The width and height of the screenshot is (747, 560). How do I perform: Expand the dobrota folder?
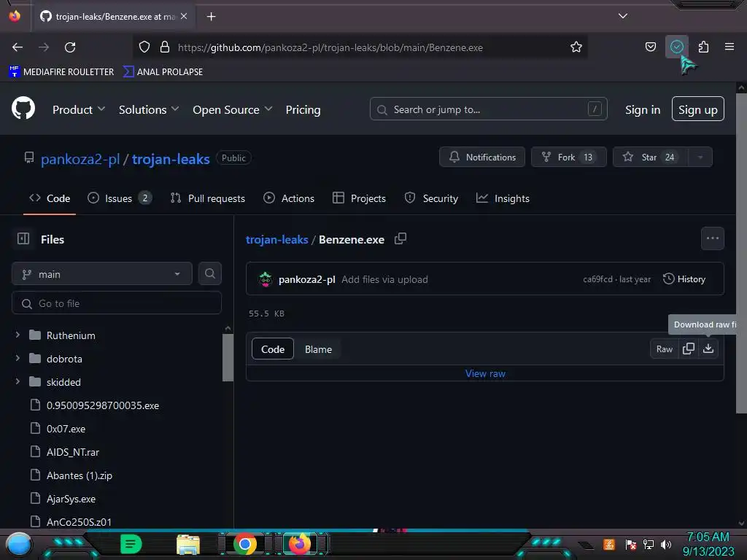(18, 358)
